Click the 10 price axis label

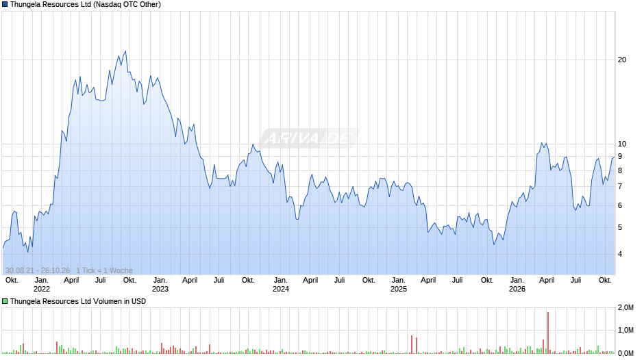pyautogui.click(x=622, y=144)
